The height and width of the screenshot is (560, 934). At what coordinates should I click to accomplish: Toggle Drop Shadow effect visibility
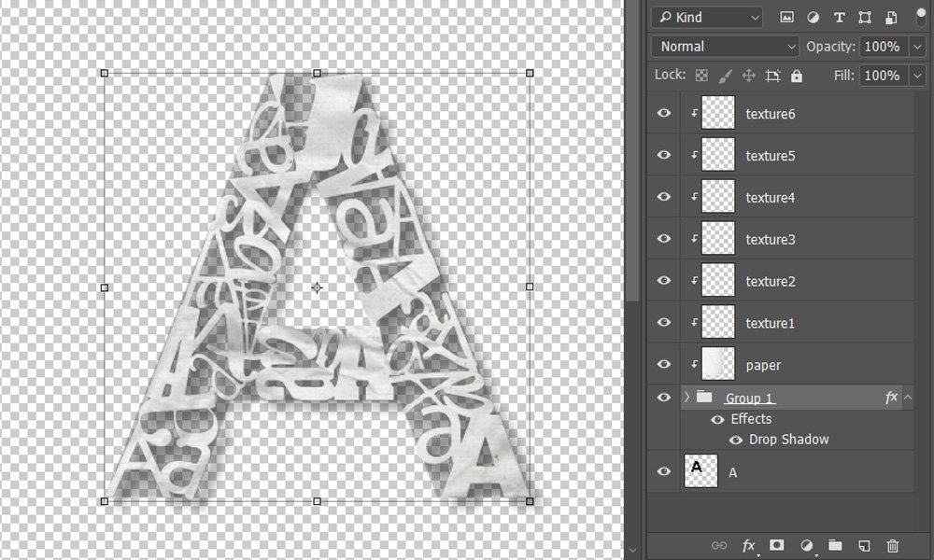[736, 440]
